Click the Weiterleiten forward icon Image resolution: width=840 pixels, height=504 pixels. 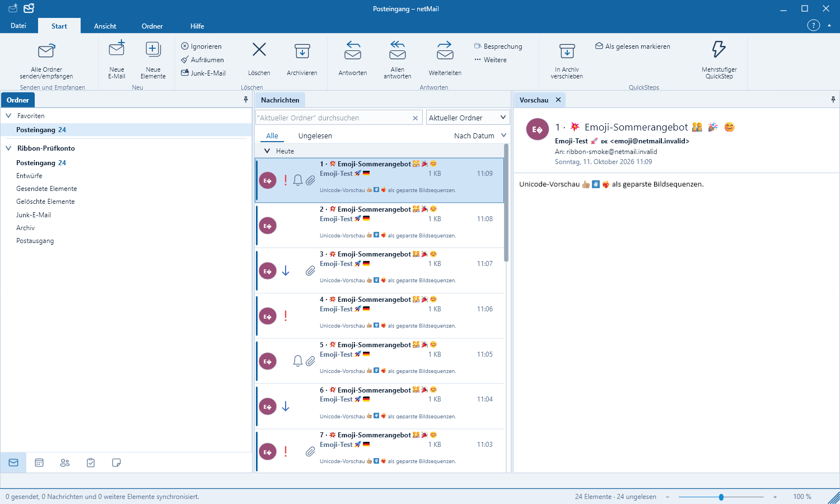click(445, 50)
